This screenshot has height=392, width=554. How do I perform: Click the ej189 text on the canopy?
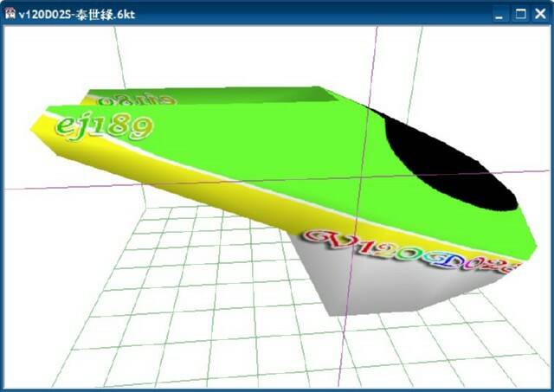pyautogui.click(x=102, y=125)
